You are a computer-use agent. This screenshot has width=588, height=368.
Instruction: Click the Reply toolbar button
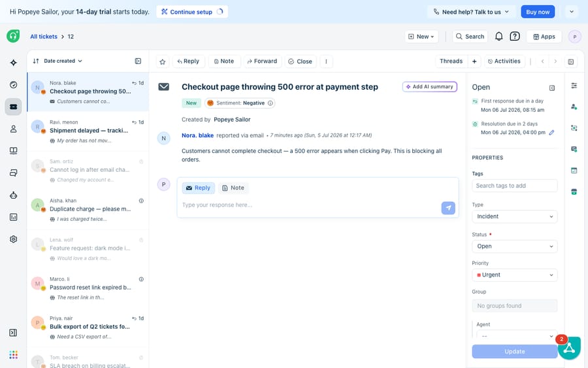188,61
